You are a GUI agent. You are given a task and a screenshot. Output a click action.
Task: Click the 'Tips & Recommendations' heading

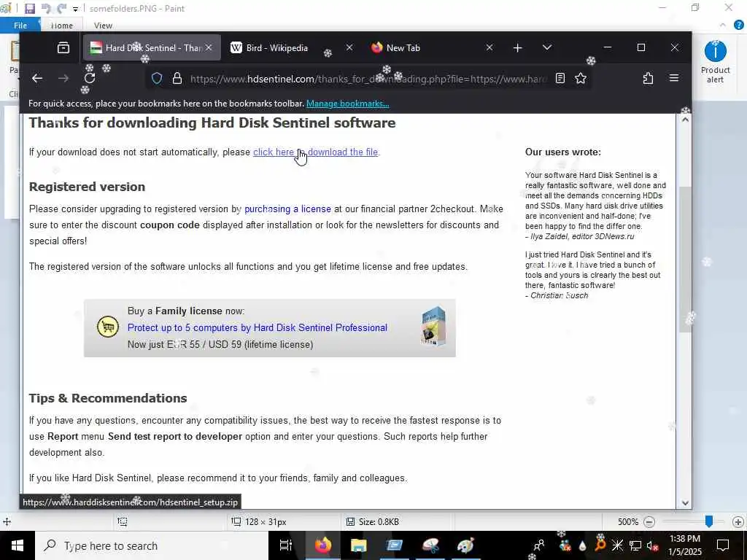point(108,398)
